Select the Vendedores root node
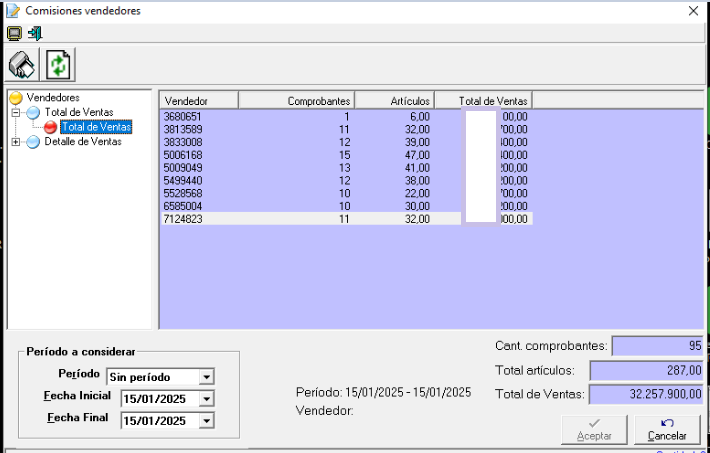The image size is (710, 453). click(53, 98)
